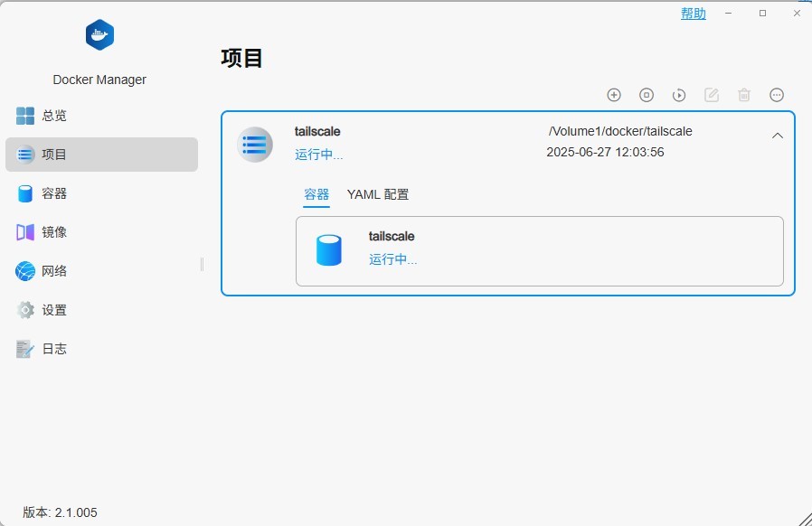812x526 pixels.
Task: Click the 项目 page heading
Action: [x=241, y=58]
